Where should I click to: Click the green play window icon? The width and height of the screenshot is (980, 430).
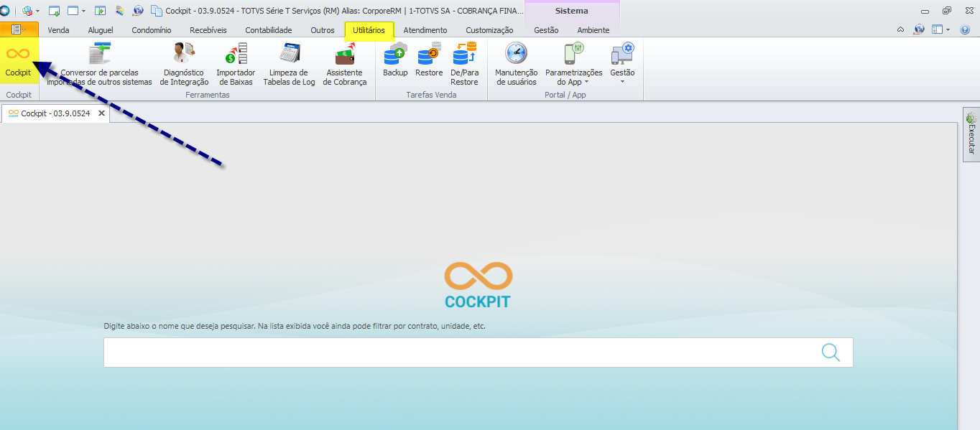(101, 11)
